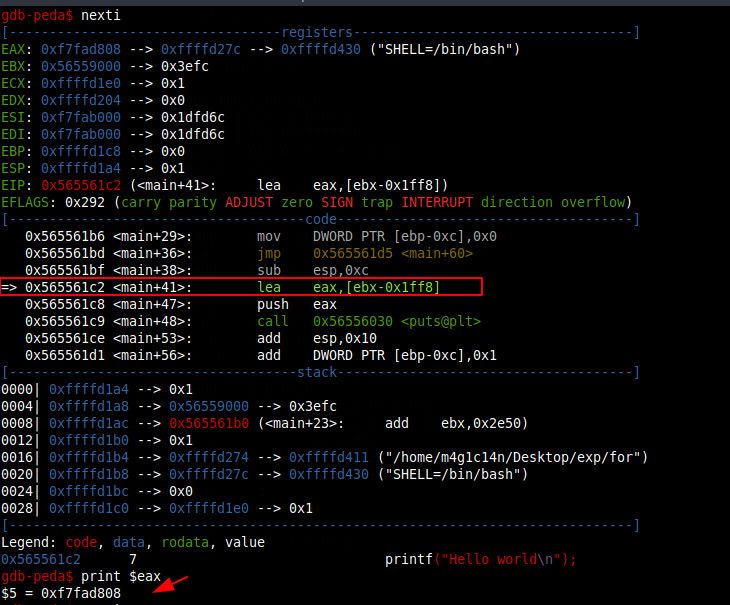This screenshot has width=730, height=605.
Task: Click the ADJUST flag in EFLAGS
Action: pyautogui.click(x=249, y=202)
